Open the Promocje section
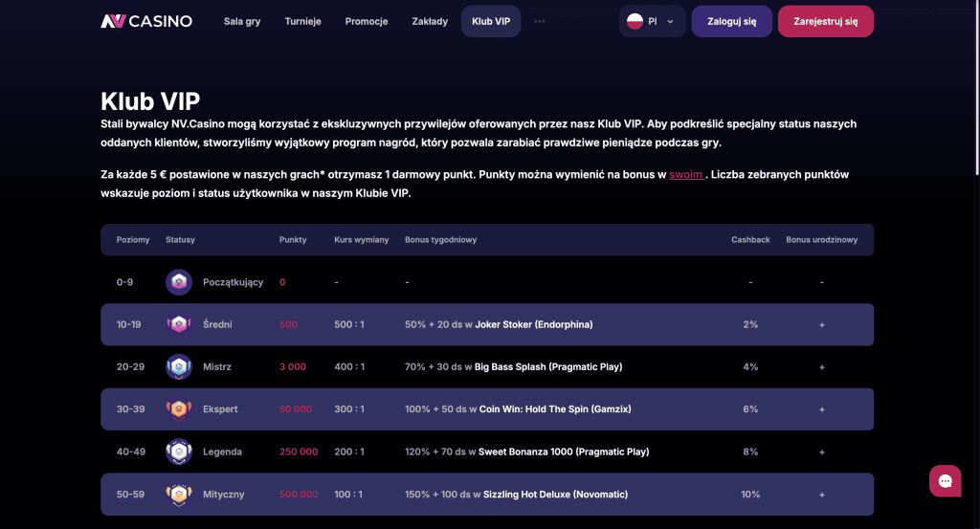The height and width of the screenshot is (529, 980). (367, 21)
